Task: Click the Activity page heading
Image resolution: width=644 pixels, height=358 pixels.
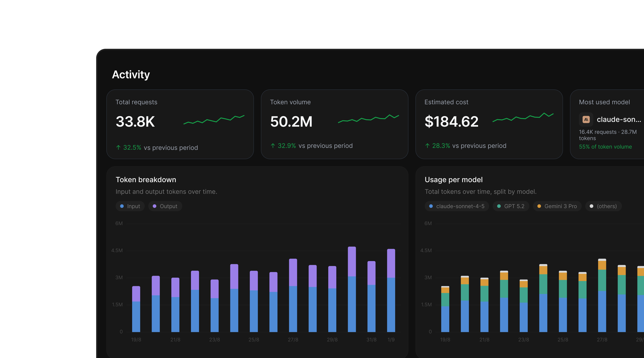Action: pyautogui.click(x=131, y=75)
